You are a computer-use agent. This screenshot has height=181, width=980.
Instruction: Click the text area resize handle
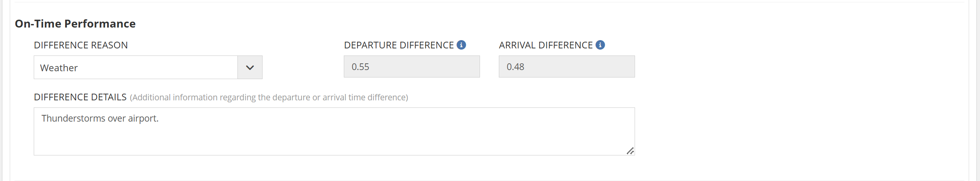click(x=630, y=151)
